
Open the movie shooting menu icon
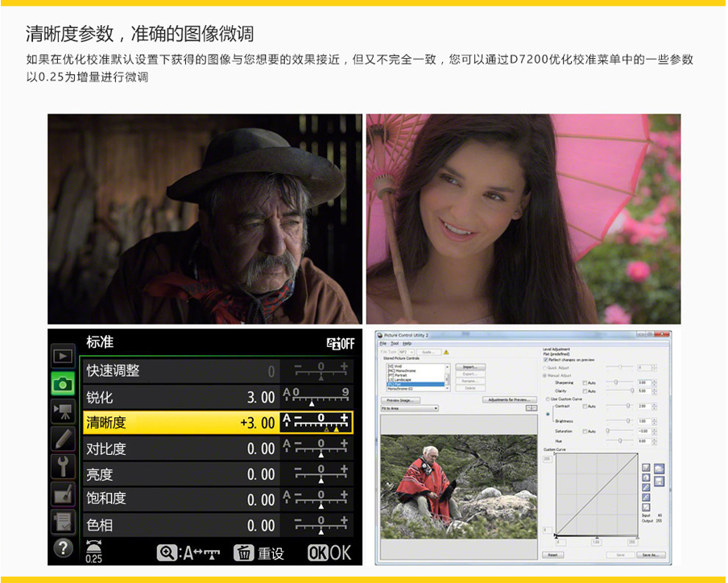coord(63,411)
